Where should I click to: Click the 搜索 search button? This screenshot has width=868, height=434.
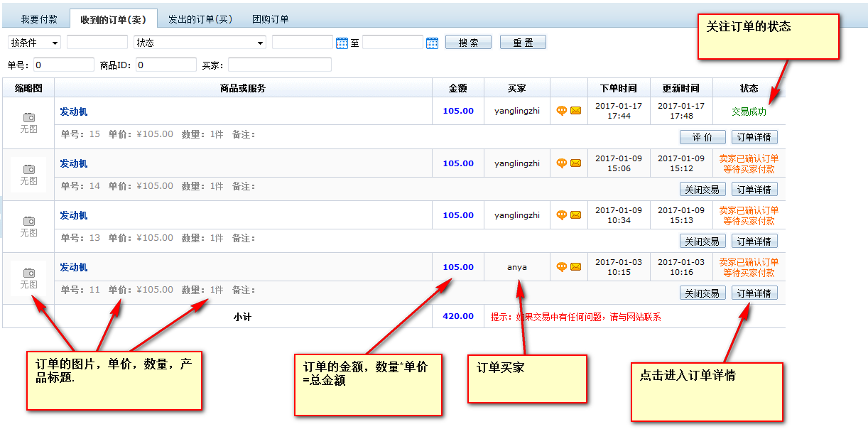[x=468, y=43]
